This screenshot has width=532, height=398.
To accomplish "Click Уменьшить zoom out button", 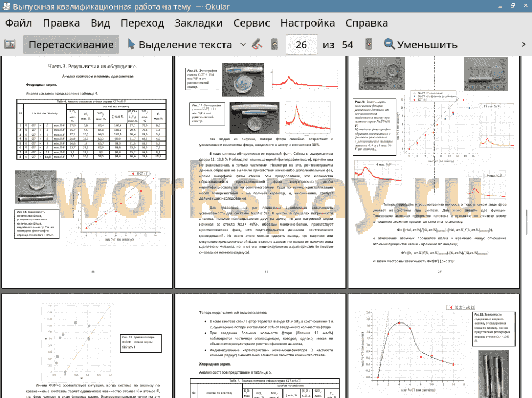I will [x=420, y=45].
